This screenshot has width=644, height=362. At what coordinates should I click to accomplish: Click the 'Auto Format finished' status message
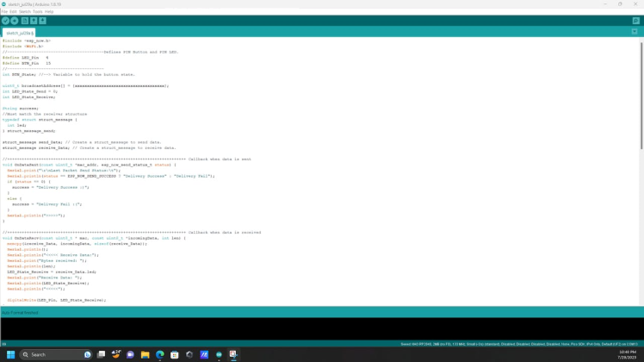coord(20,313)
